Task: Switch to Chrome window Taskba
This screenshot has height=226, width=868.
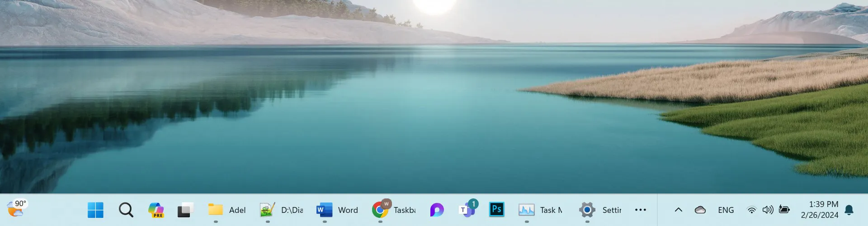Action: [x=393, y=210]
